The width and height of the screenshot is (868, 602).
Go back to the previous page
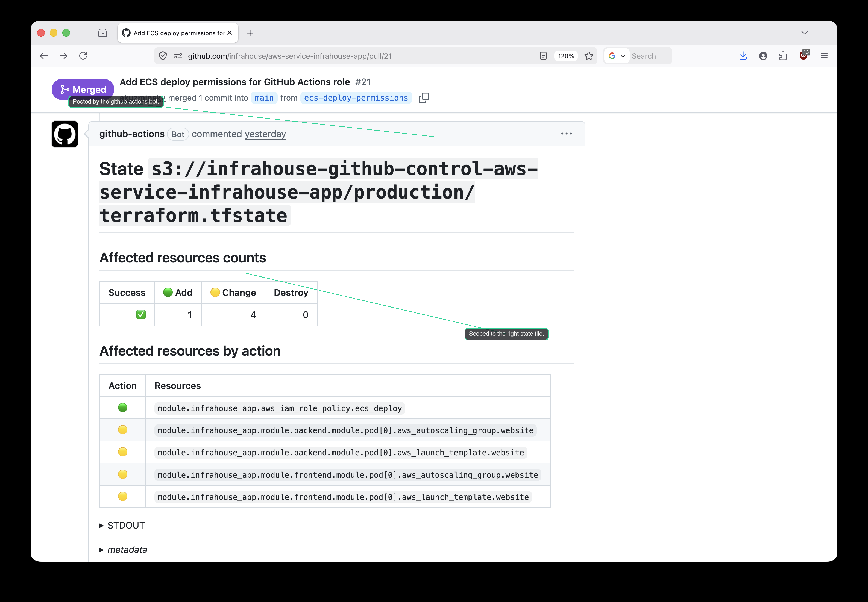click(x=44, y=56)
